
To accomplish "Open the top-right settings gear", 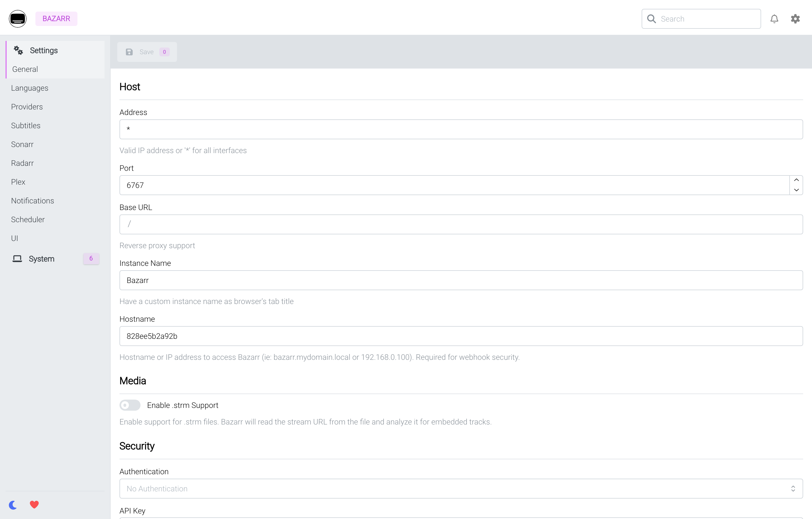I will coord(795,19).
